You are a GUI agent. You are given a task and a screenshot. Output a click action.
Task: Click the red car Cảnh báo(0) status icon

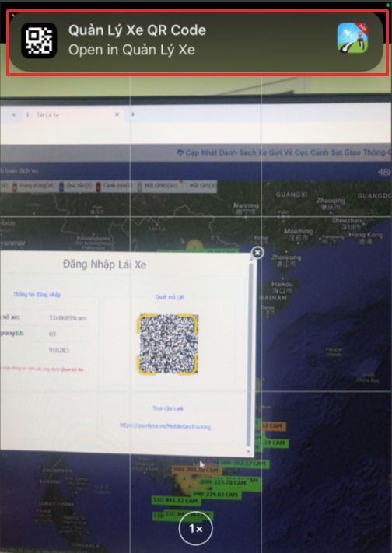[x=98, y=187]
